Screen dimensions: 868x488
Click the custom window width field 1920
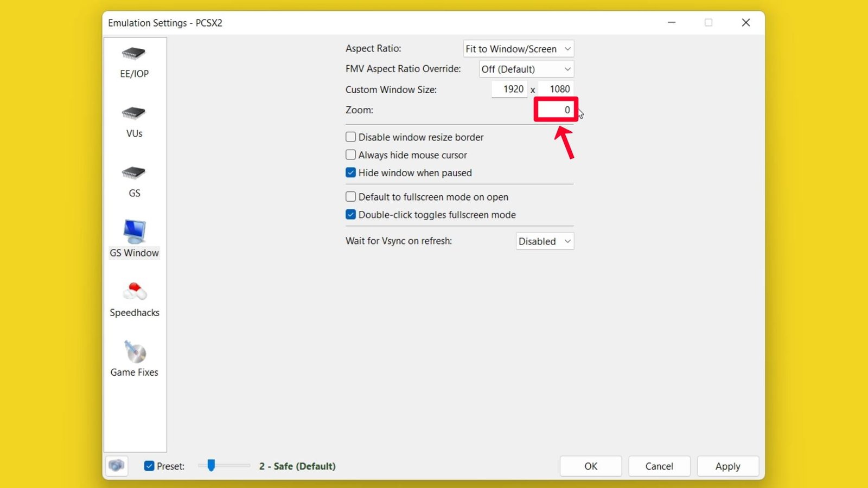point(509,89)
